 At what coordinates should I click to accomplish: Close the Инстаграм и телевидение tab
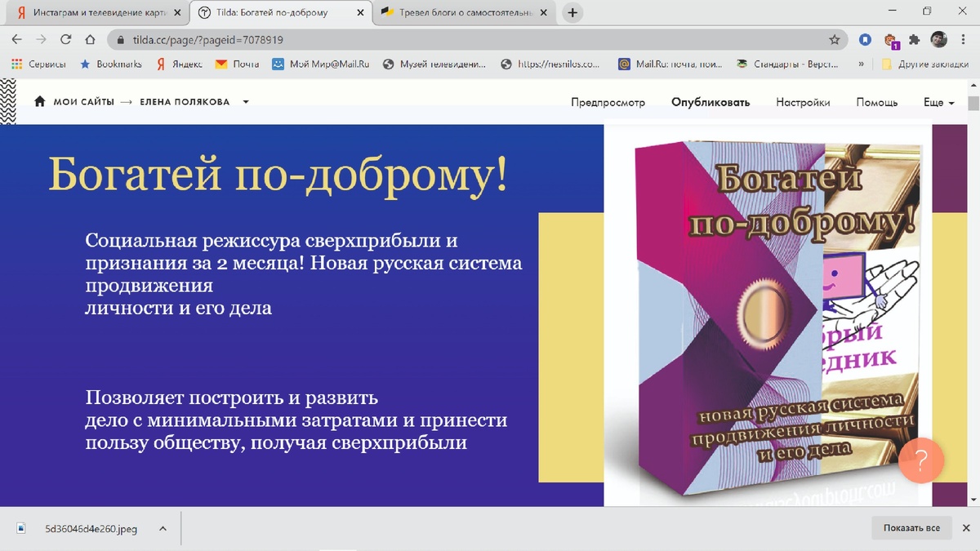pyautogui.click(x=177, y=13)
